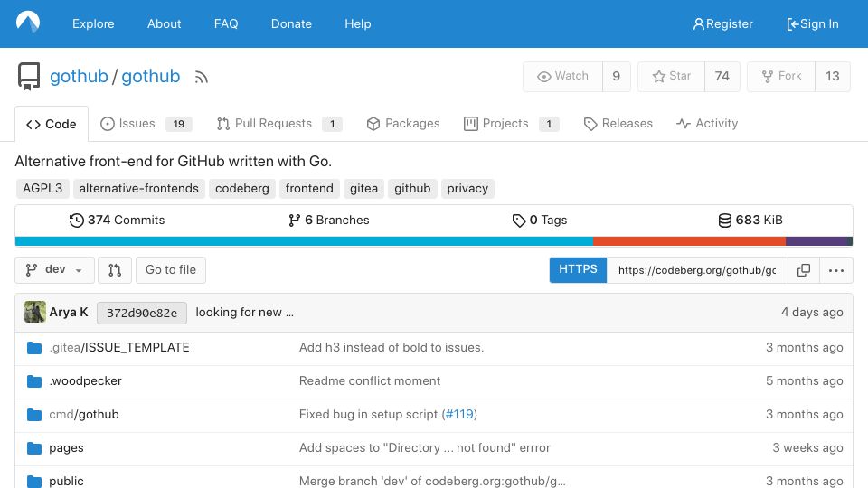Click the 683 KiB size indicator
Viewport: 868px width, 488px height.
[750, 221]
